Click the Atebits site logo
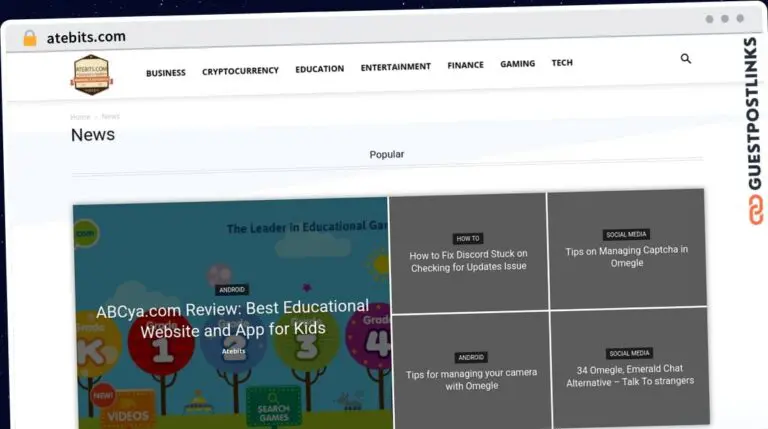The image size is (768, 429). pos(91,74)
